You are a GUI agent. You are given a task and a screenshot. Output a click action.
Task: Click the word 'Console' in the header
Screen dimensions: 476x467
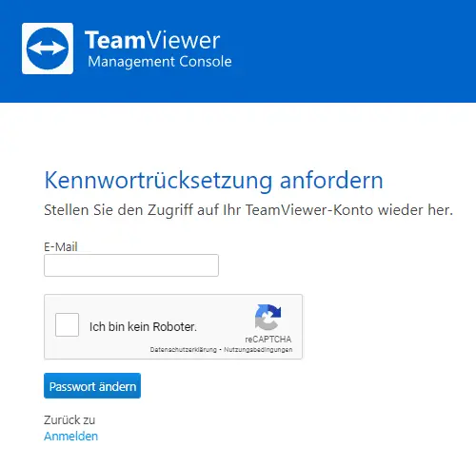206,61
